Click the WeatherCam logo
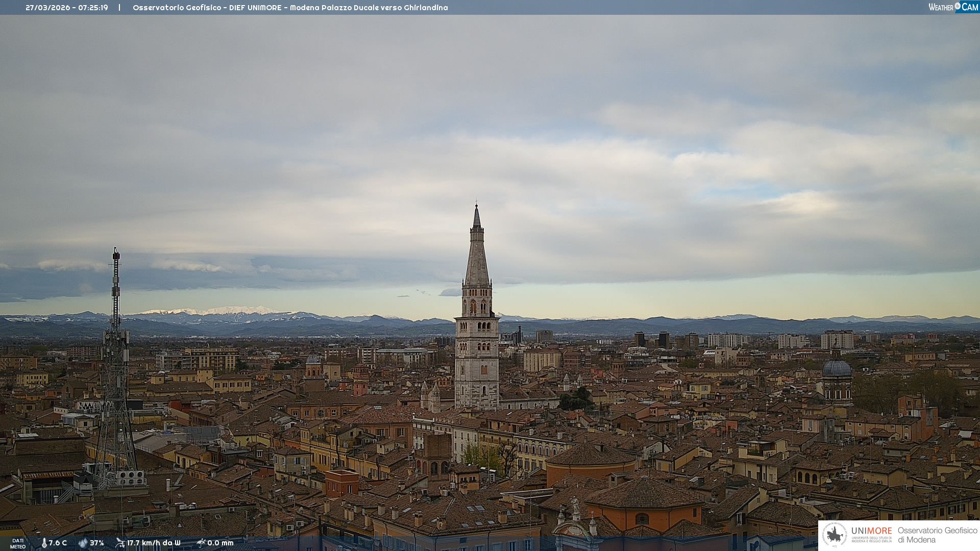The height and width of the screenshot is (551, 980). 953,7
